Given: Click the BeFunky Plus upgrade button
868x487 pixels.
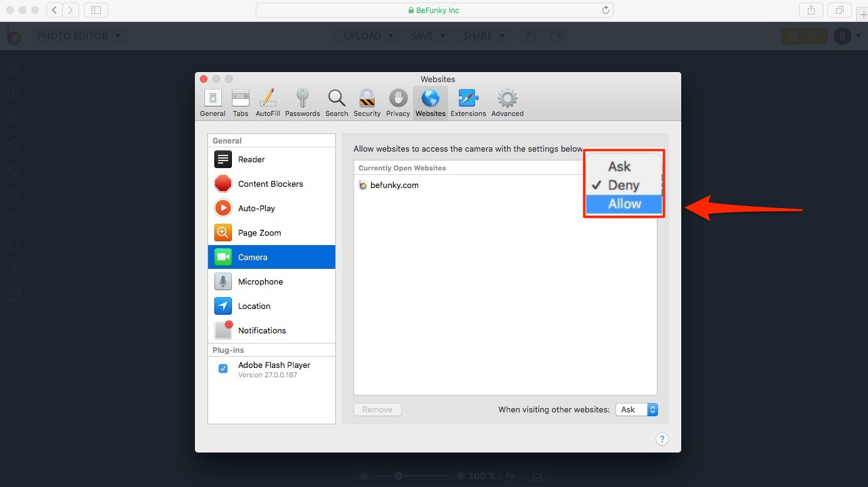Looking at the screenshot, I should (x=804, y=36).
